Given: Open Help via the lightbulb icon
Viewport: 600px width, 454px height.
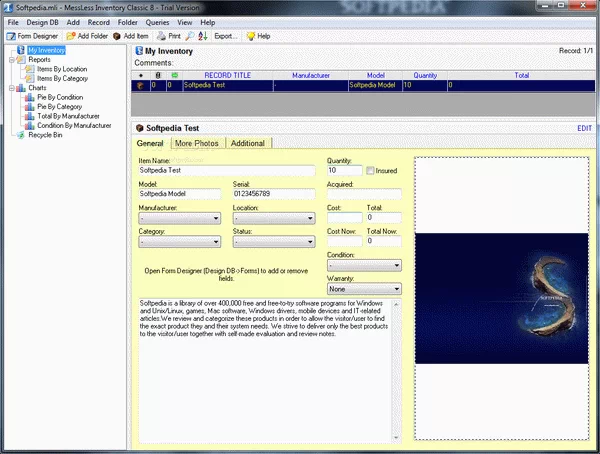Looking at the screenshot, I should click(x=251, y=35).
